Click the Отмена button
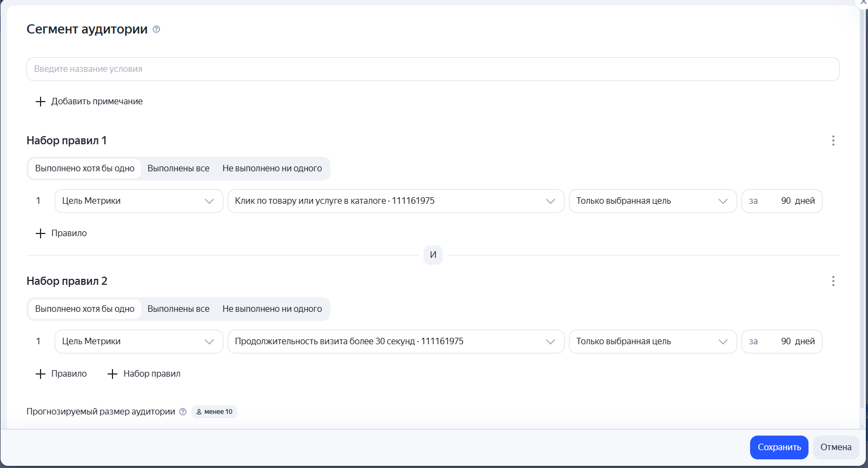Screen dimensions: 868x468 tap(836, 447)
